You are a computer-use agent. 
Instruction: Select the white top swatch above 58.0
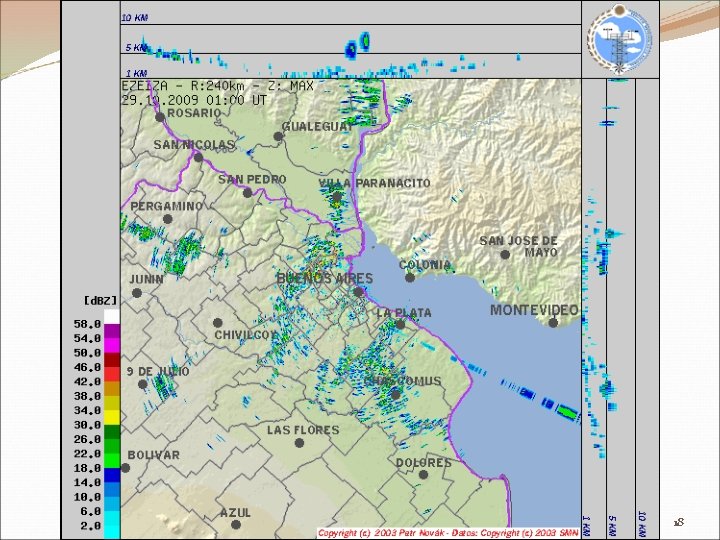coord(112,317)
